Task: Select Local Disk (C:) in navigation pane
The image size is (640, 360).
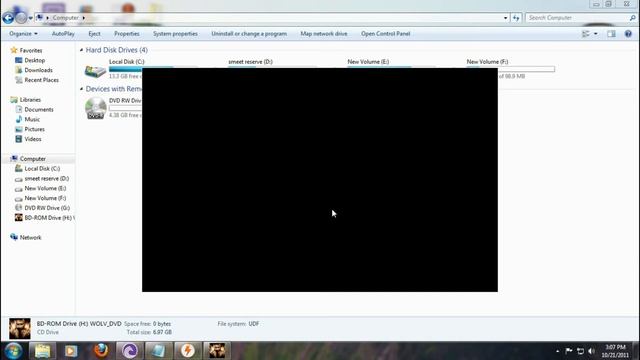Action: pyautogui.click(x=42, y=168)
